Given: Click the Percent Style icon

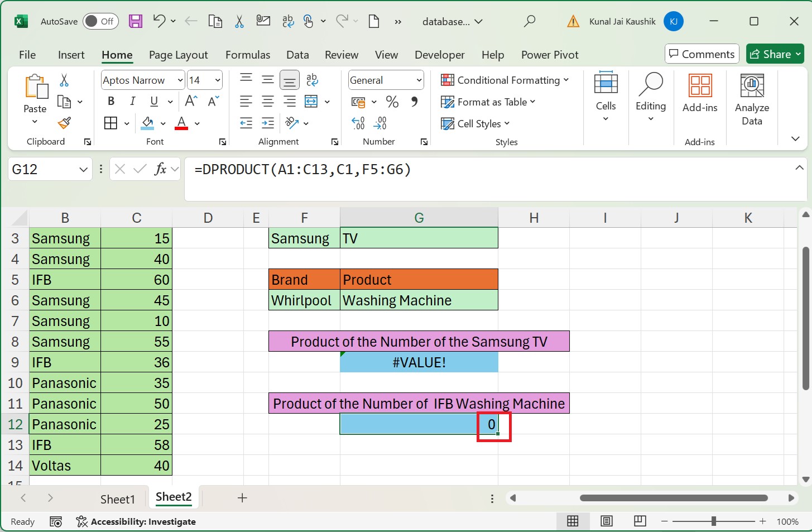Looking at the screenshot, I should click(x=392, y=102).
